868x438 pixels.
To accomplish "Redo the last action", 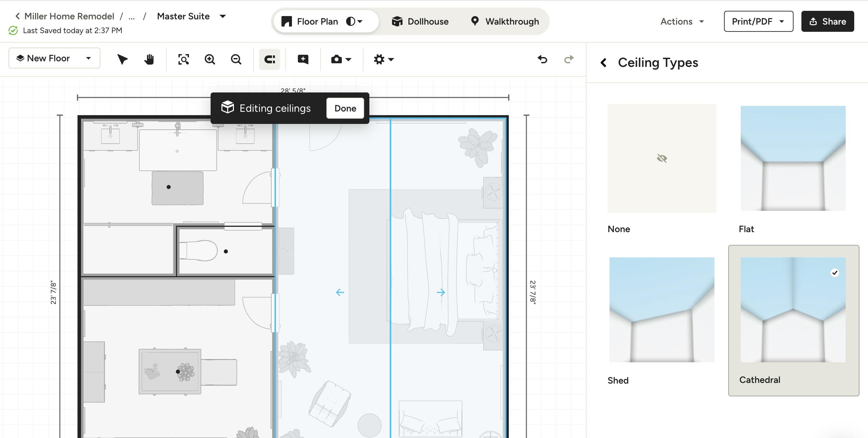I will tap(569, 59).
